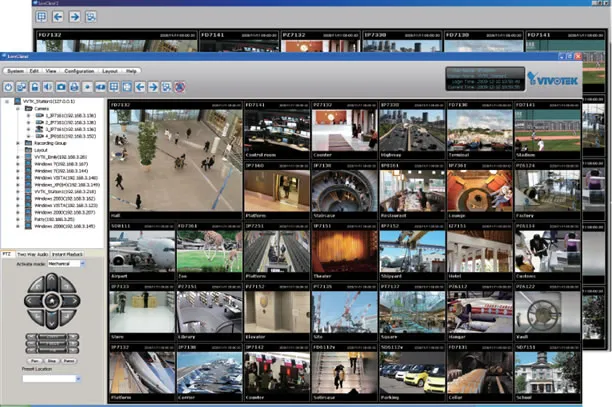Select the large Hall camera view
Viewport: 612px width, 407px height.
point(176,160)
